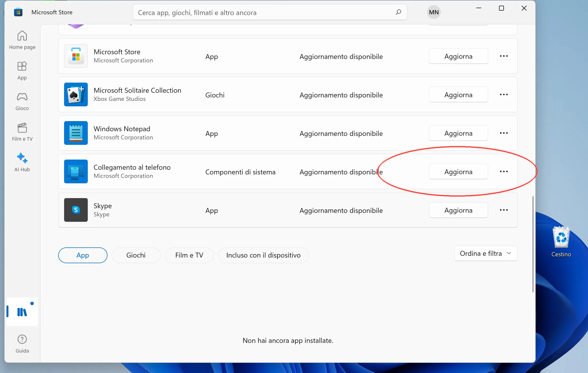588x373 pixels.
Task: Click Aggiorna for Collegamento al telefono
Action: coord(458,171)
